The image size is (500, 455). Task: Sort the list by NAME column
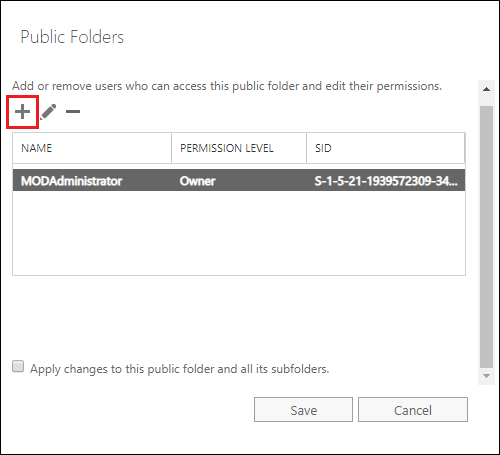pyautogui.click(x=92, y=148)
